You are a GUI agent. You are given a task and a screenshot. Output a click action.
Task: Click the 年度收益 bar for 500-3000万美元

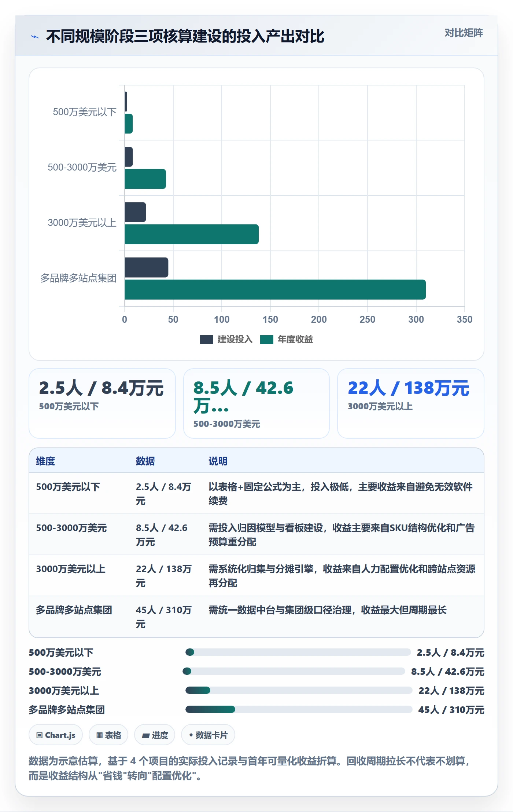point(145,179)
